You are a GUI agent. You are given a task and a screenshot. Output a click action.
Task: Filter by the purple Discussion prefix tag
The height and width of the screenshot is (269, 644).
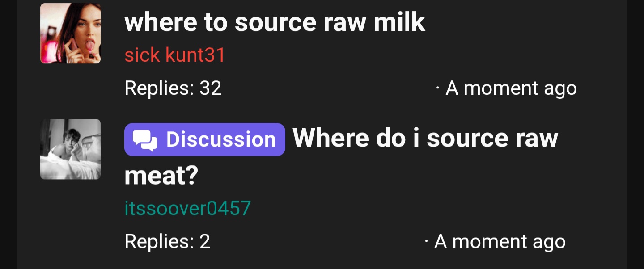(x=205, y=139)
